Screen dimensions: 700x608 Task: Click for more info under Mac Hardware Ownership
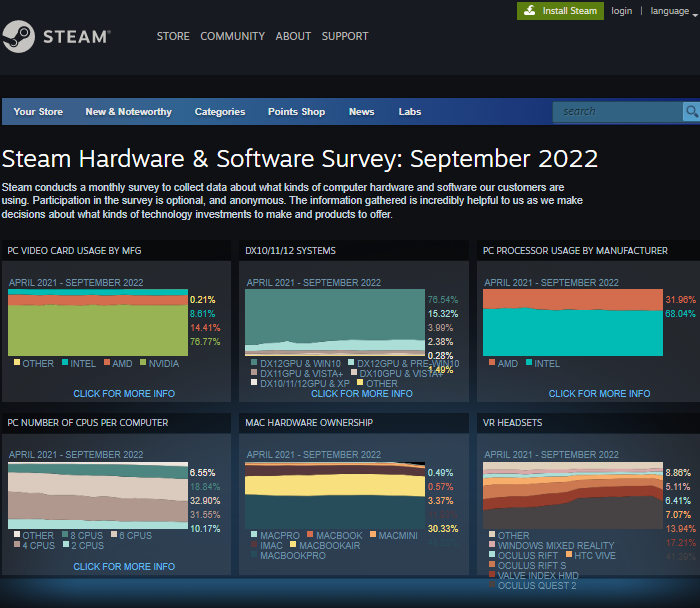click(361, 567)
